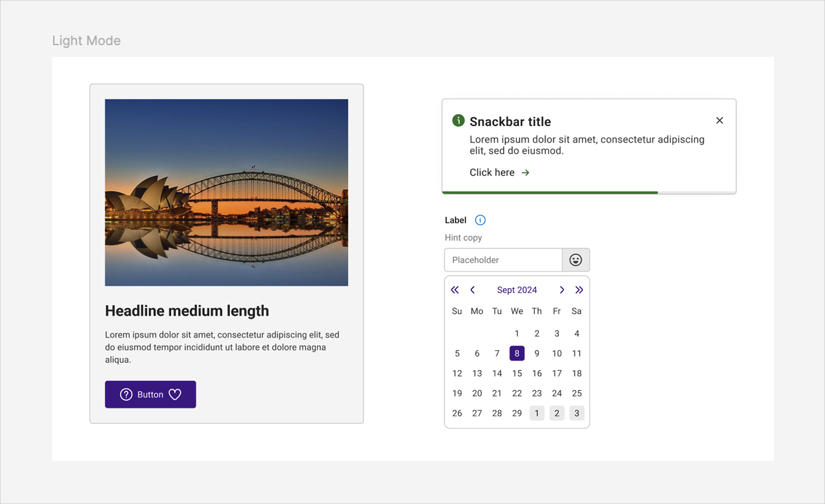The image size is (825, 504).
Task: Pick date 14 in the calendar
Action: (497, 373)
